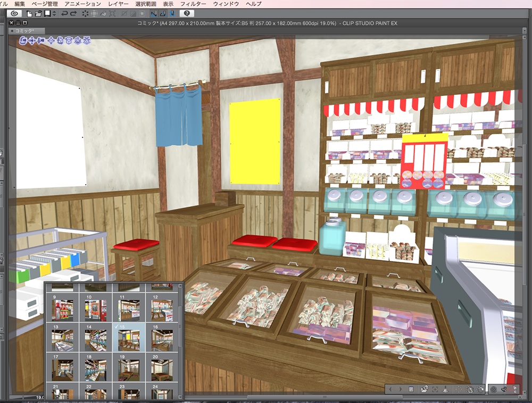
Task: Toggle snap to ruler
Action: (x=154, y=13)
